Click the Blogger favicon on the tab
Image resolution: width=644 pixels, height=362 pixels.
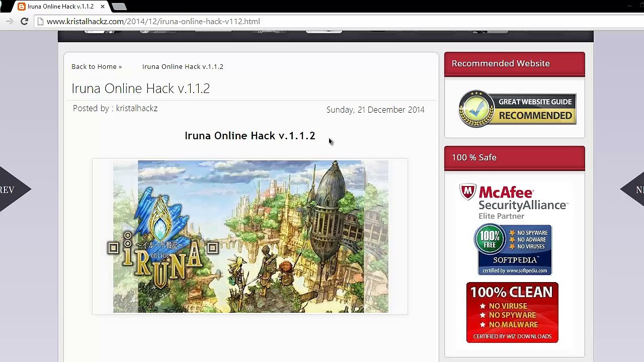tap(22, 7)
